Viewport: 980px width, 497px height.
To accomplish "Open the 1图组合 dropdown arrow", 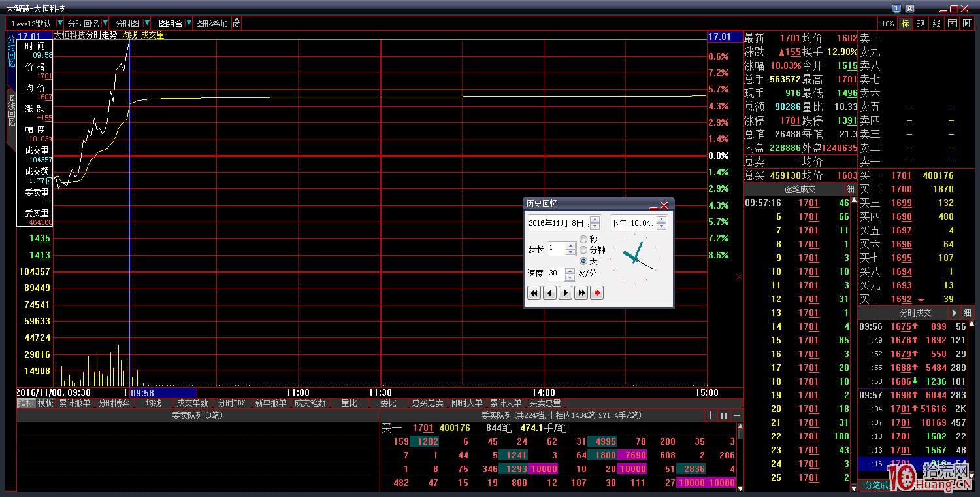I will pyautogui.click(x=189, y=24).
